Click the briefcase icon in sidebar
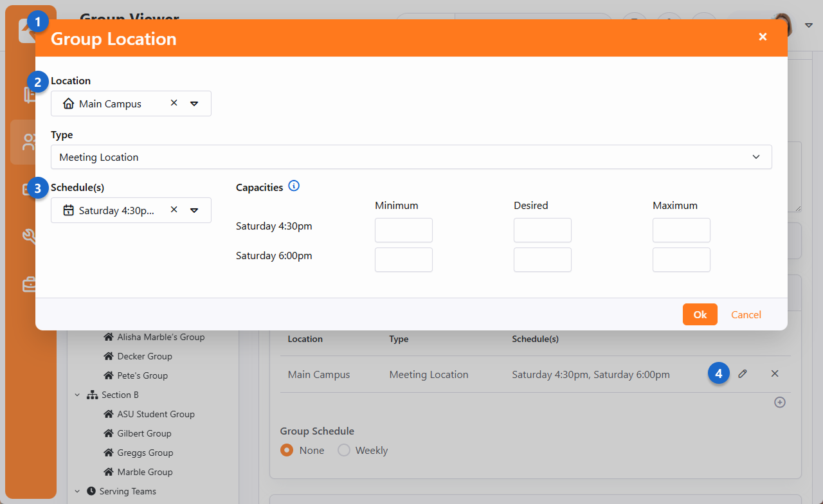 [x=30, y=283]
